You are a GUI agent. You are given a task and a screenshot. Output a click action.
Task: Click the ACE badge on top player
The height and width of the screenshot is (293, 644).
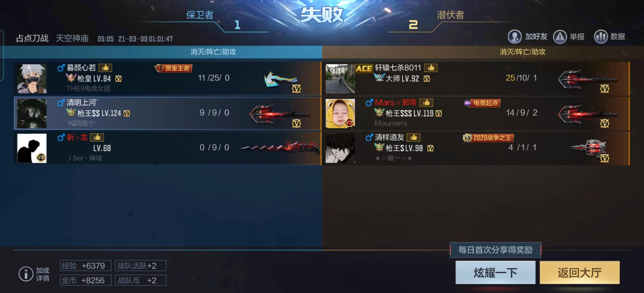point(364,68)
